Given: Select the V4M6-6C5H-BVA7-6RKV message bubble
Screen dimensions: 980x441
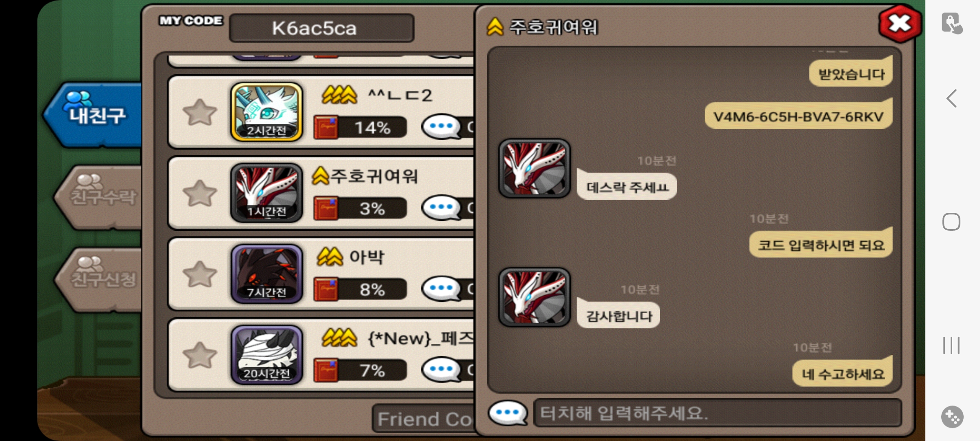Looking at the screenshot, I should click(x=798, y=116).
